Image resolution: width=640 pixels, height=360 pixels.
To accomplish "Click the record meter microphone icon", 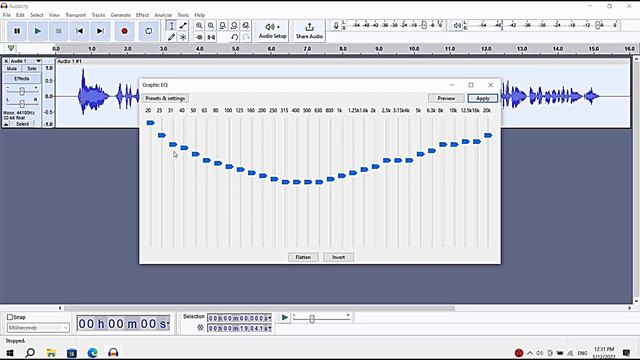I will [x=336, y=26].
